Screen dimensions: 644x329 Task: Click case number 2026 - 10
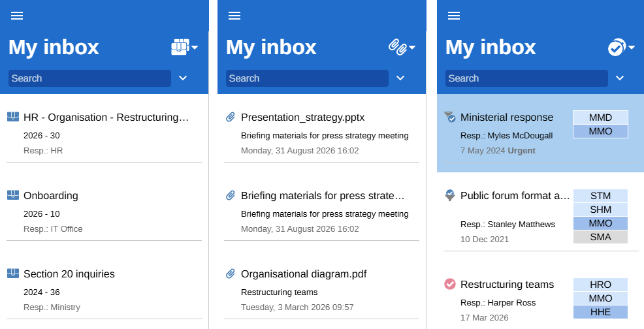pyautogui.click(x=42, y=214)
